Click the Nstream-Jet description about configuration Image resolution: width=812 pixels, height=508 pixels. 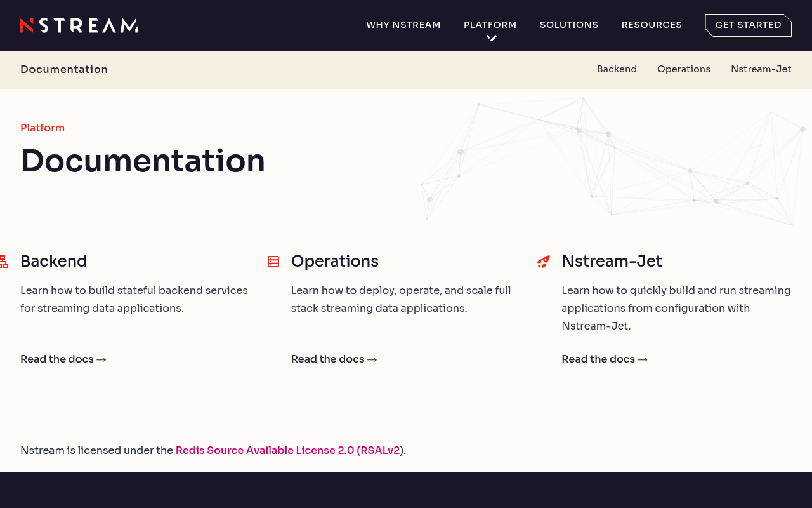[676, 308]
